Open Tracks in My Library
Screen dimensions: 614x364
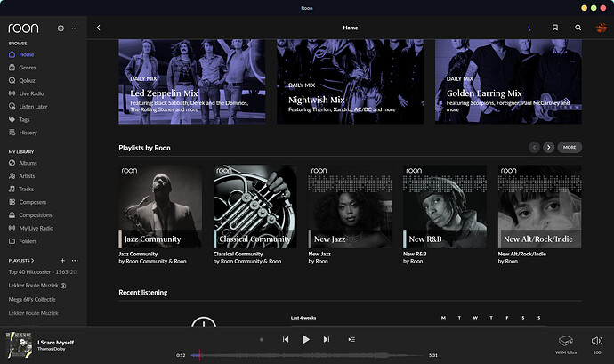point(26,189)
